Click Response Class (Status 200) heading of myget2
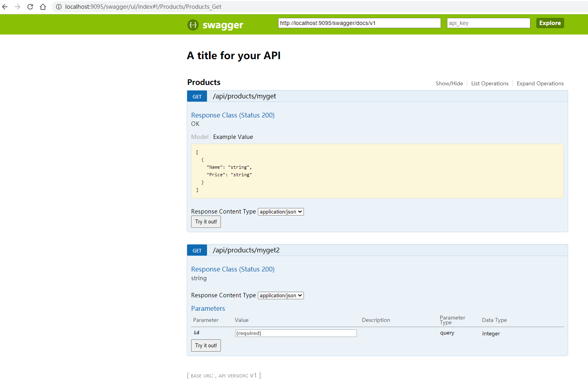588x385 pixels. (233, 269)
